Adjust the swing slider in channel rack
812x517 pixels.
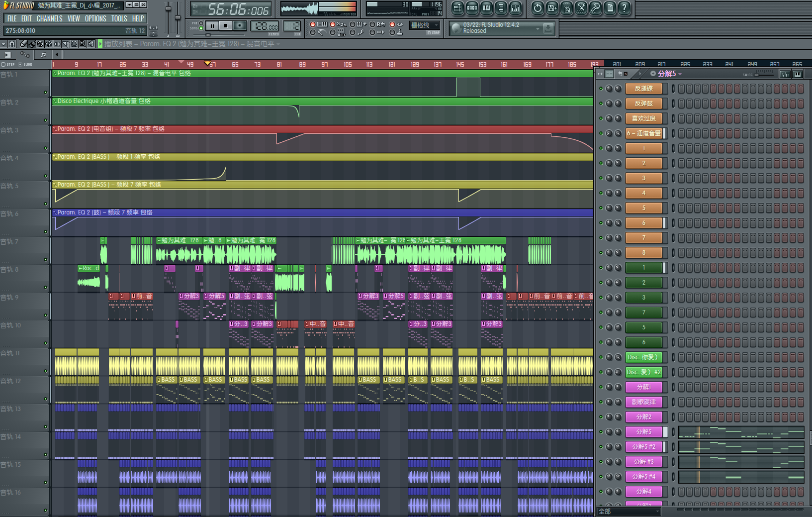[x=765, y=74]
